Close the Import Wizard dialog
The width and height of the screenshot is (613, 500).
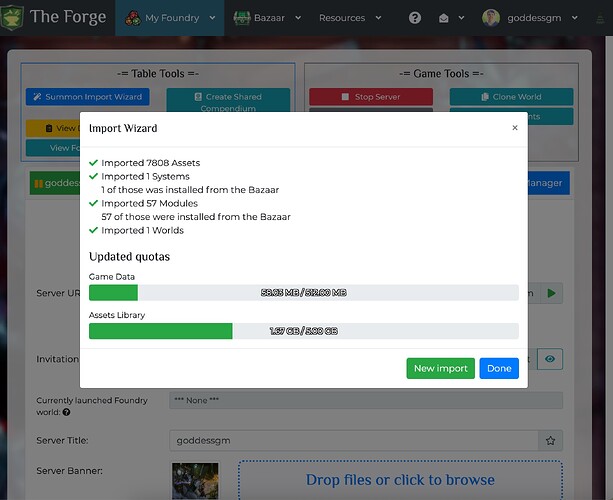515,128
